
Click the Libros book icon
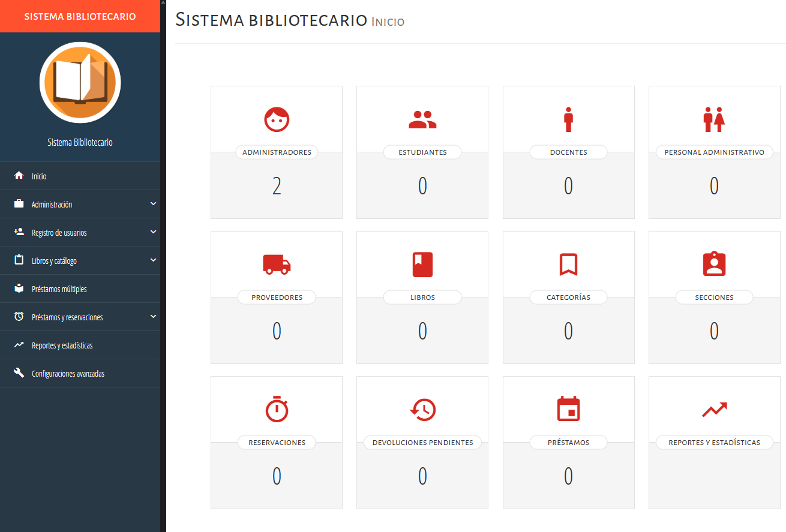click(422, 265)
